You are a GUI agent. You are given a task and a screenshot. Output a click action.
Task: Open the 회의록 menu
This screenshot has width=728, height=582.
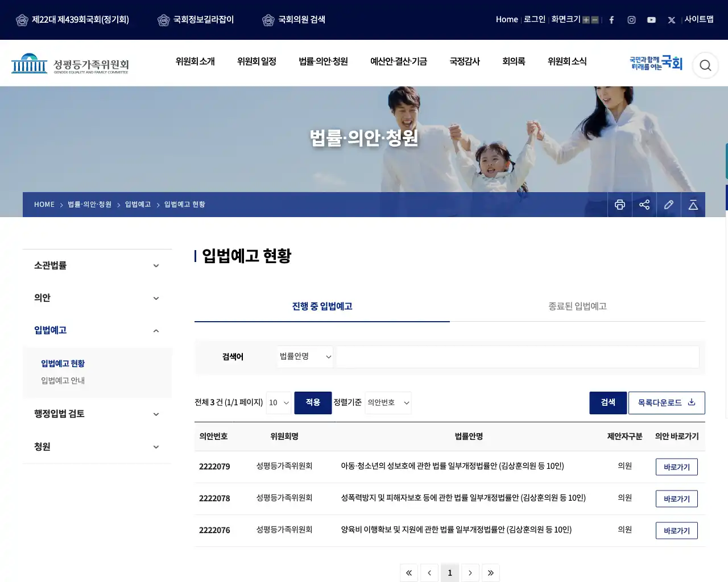(514, 61)
